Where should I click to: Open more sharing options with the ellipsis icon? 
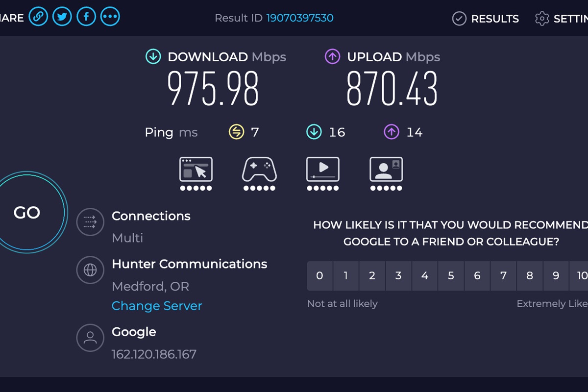(110, 16)
